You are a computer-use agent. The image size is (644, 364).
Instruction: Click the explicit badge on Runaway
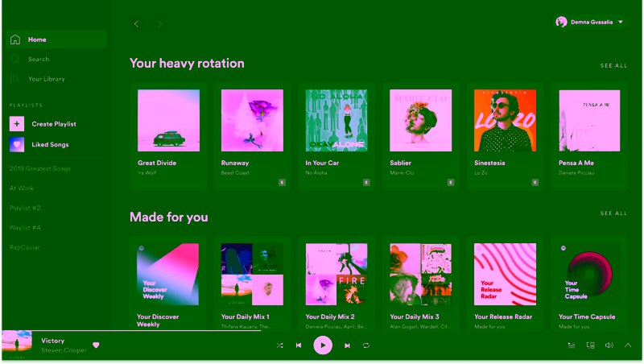(x=283, y=183)
